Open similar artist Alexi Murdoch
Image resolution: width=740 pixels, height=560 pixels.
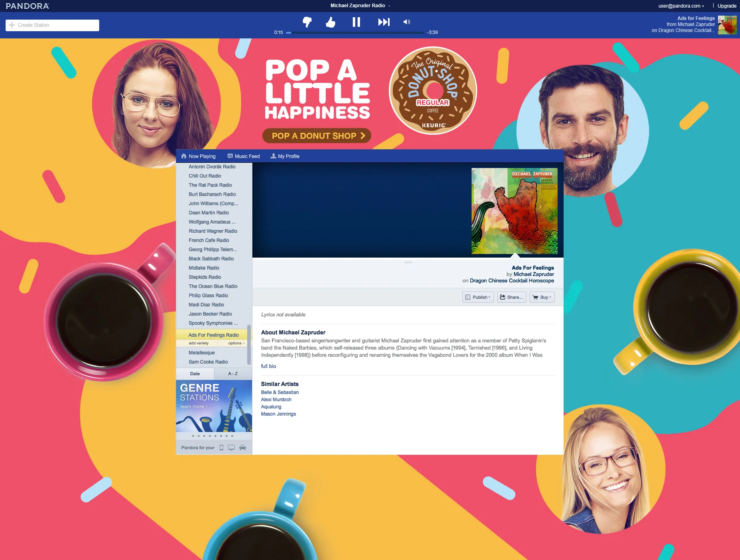coord(276,400)
